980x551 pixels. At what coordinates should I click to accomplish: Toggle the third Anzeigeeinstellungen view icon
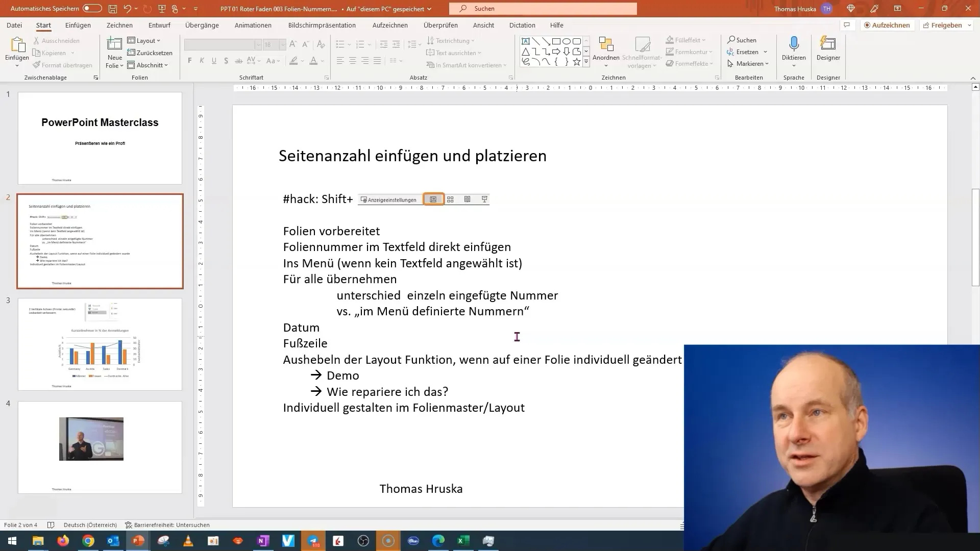pyautogui.click(x=467, y=199)
